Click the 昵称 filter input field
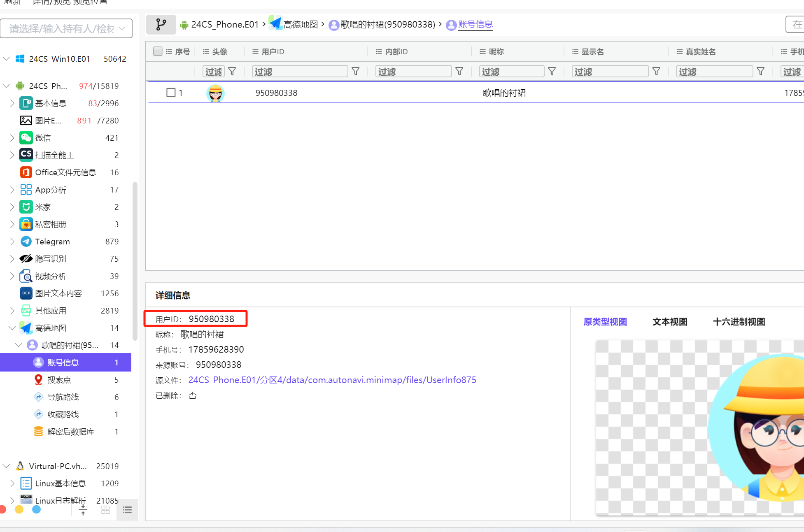This screenshot has height=532, width=804. pyautogui.click(x=511, y=72)
